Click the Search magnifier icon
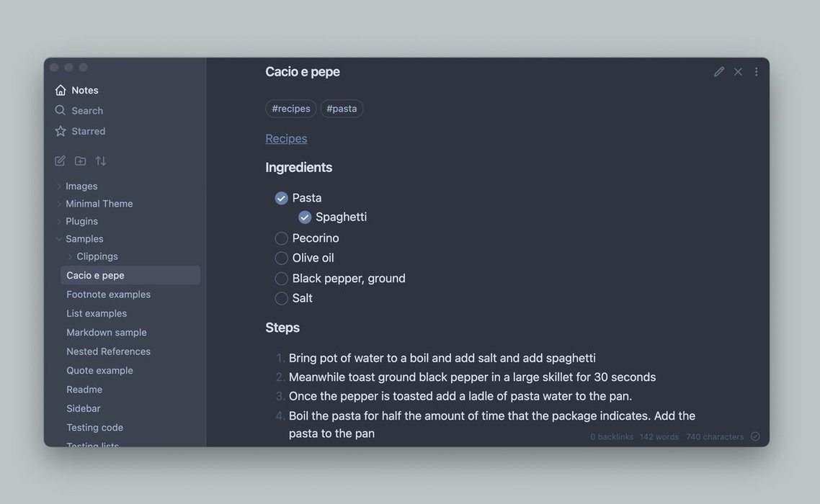Viewport: 820px width, 504px height. click(x=61, y=110)
